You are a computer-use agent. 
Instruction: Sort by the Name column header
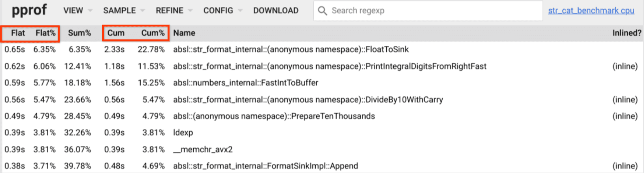(x=184, y=33)
